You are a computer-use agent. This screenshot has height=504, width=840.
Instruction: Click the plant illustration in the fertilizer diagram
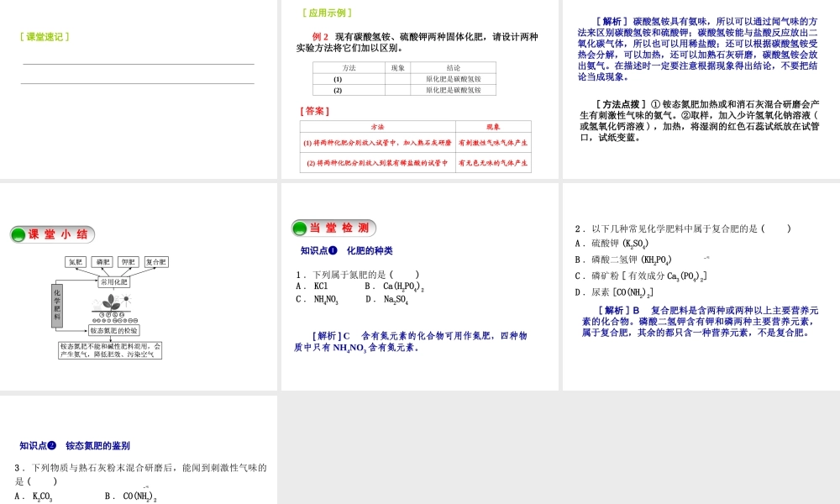point(113,302)
